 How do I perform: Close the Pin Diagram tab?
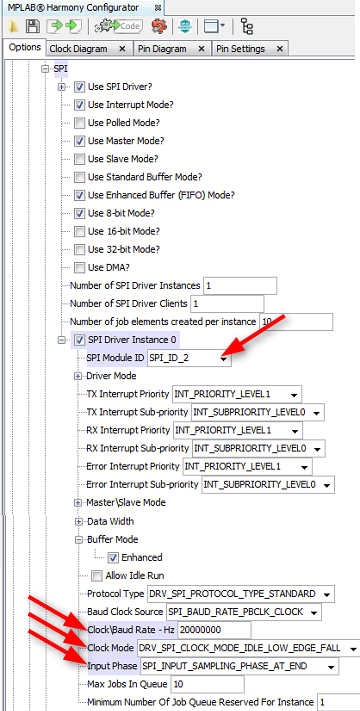pos(201,49)
